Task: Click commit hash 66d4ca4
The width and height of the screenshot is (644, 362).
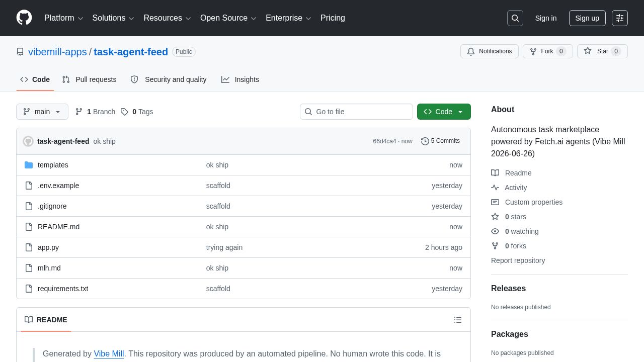Action: [x=384, y=141]
